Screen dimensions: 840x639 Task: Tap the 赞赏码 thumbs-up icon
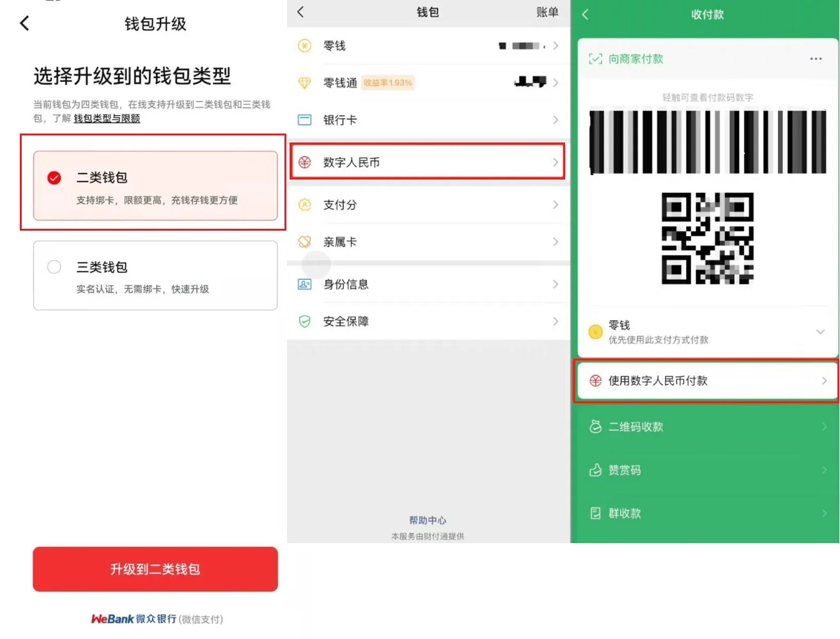(x=595, y=470)
